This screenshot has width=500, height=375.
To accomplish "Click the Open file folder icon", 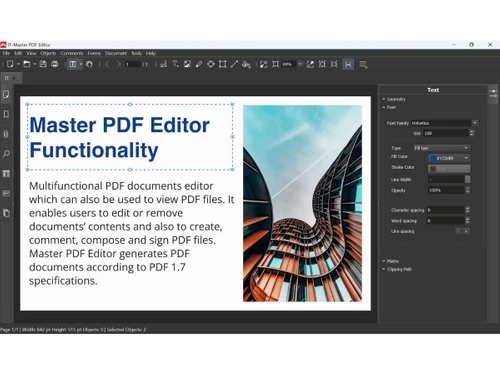I will point(27,64).
